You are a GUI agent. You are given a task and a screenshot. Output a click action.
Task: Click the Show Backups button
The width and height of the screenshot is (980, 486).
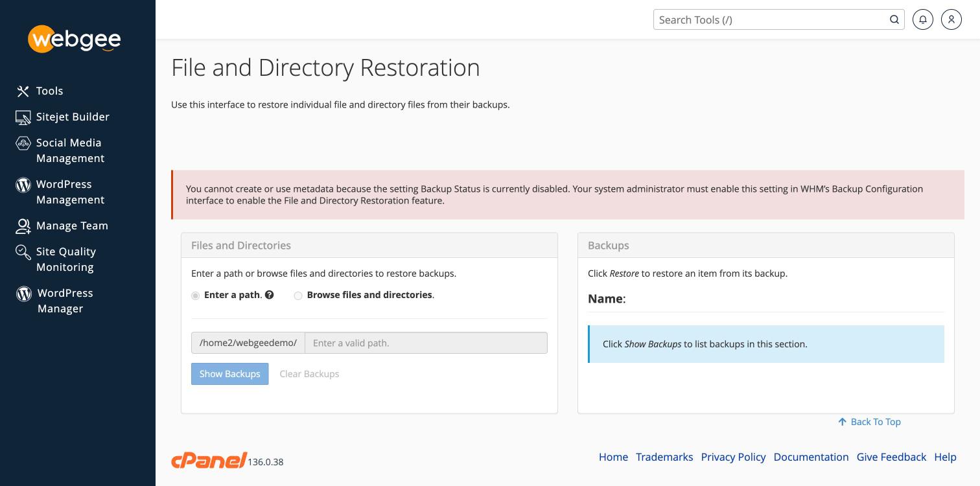(230, 374)
